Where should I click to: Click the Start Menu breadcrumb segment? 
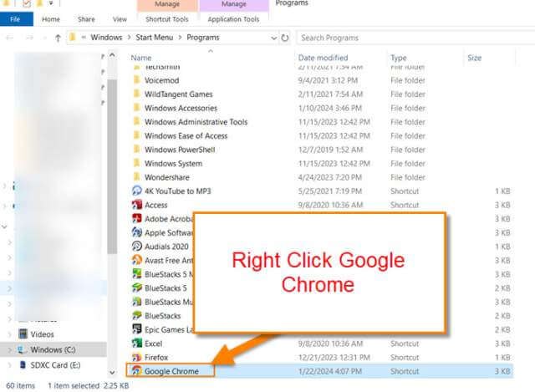154,38
